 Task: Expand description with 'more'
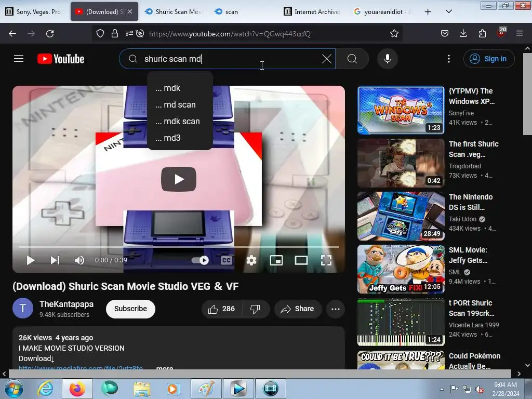pyautogui.click(x=165, y=368)
